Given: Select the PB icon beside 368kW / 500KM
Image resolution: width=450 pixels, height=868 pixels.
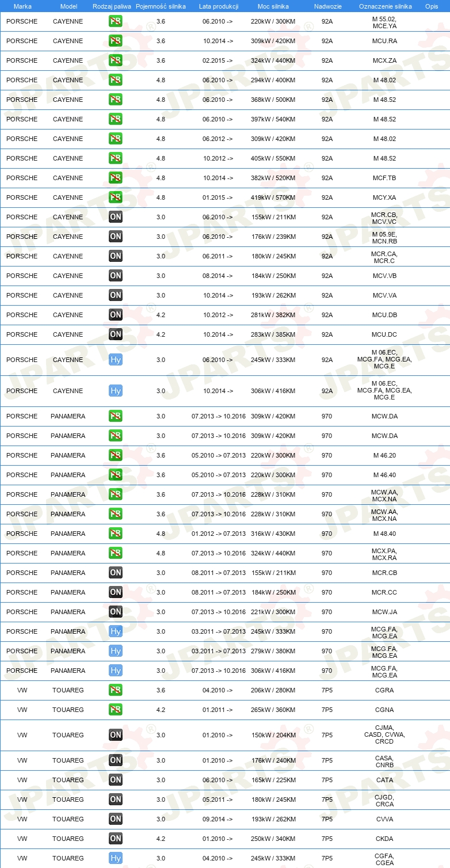Looking at the screenshot, I should click(116, 100).
